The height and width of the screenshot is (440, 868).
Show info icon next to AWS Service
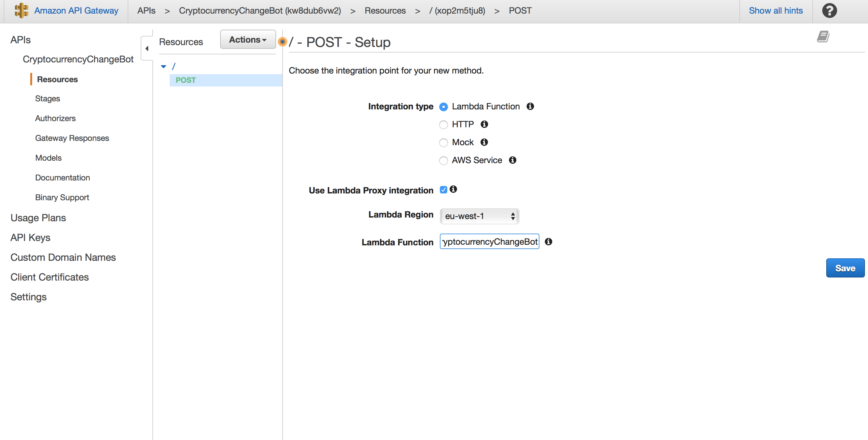[x=513, y=160]
